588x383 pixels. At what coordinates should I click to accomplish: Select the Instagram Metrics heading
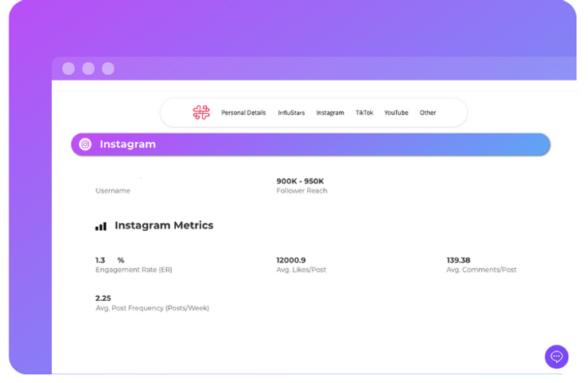[x=164, y=225]
